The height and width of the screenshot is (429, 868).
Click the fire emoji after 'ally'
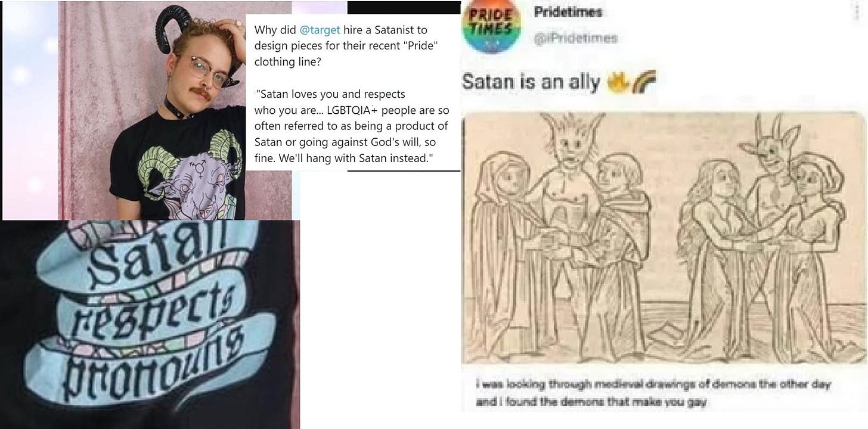[x=616, y=83]
